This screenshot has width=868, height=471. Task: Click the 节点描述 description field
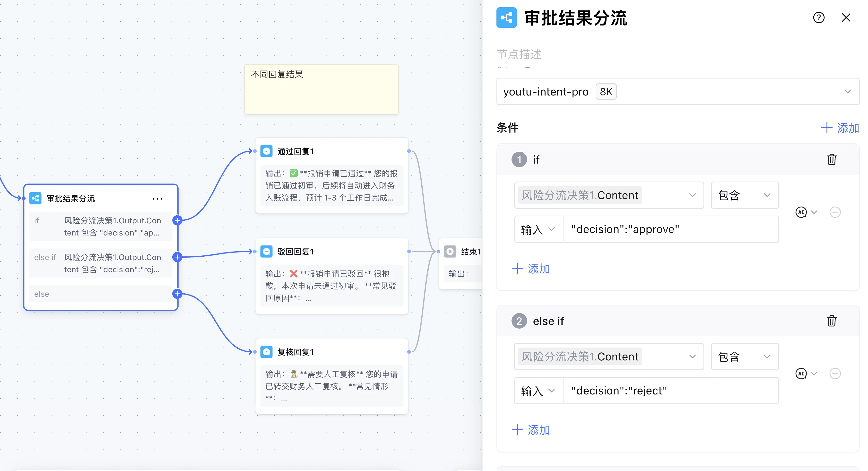pos(519,54)
